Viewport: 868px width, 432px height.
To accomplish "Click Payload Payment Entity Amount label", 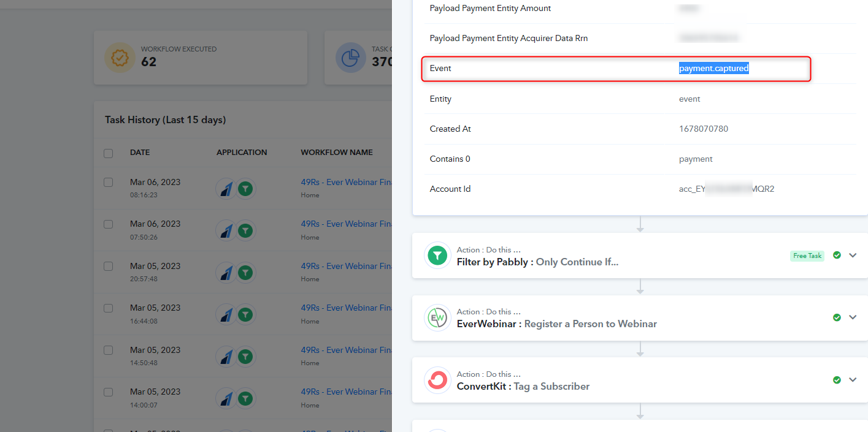I will (x=490, y=9).
